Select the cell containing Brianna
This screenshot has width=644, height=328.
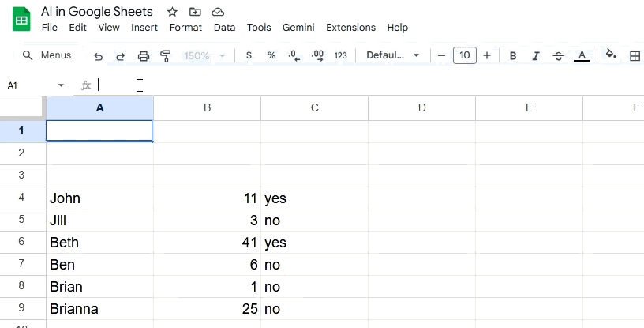(99, 309)
